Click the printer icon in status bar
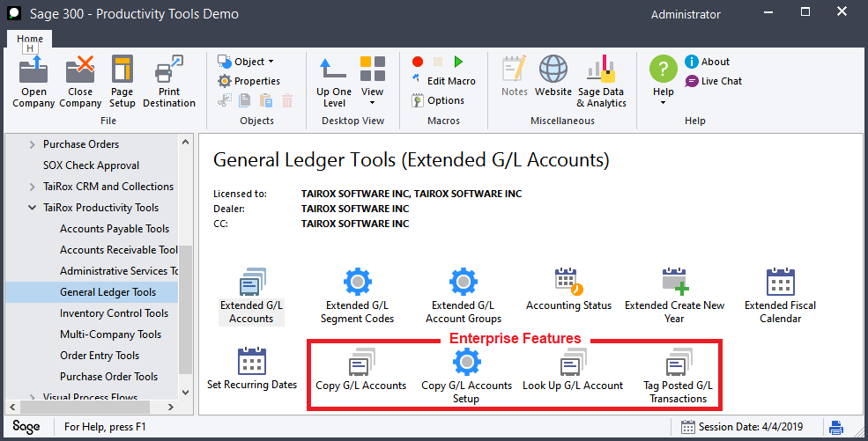Image resolution: width=868 pixels, height=441 pixels. [x=836, y=427]
